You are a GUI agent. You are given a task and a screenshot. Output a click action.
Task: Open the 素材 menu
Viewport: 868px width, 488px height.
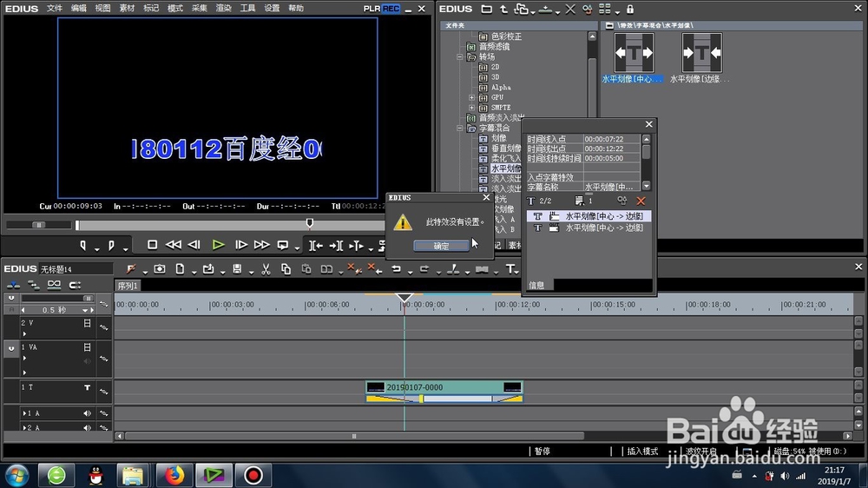pyautogui.click(x=127, y=9)
